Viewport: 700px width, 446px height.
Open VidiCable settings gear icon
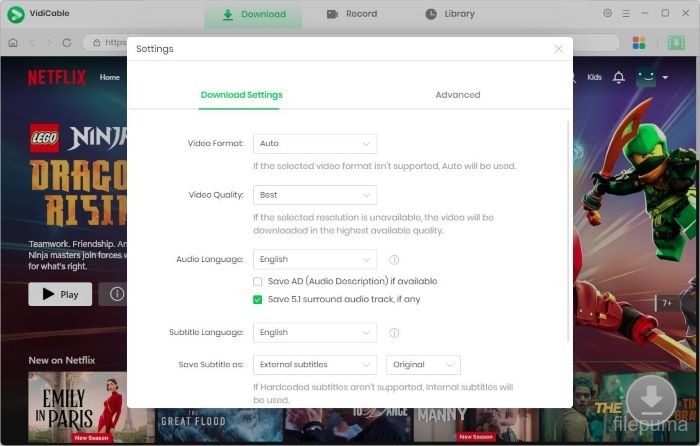click(607, 13)
